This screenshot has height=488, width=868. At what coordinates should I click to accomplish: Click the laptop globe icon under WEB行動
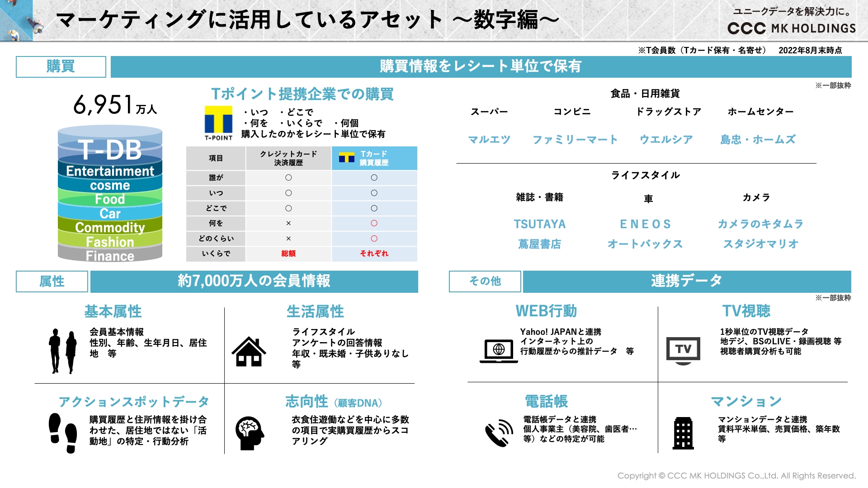click(x=499, y=351)
